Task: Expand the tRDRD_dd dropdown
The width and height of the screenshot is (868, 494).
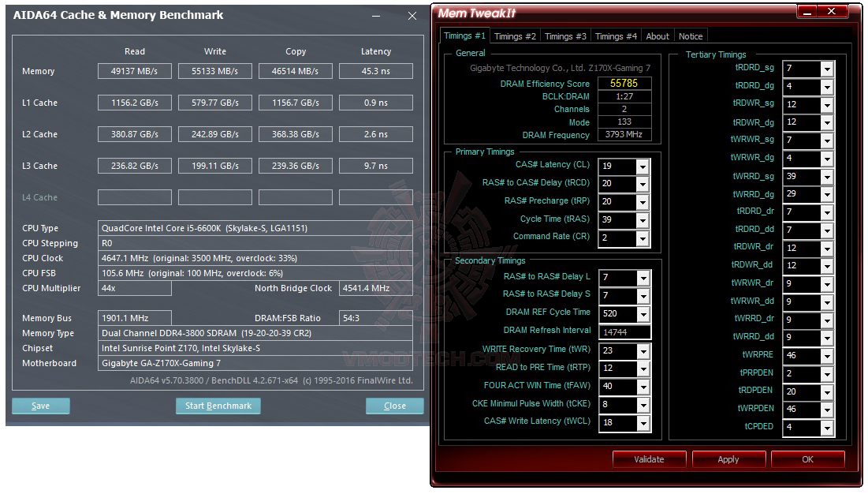Action: click(826, 230)
